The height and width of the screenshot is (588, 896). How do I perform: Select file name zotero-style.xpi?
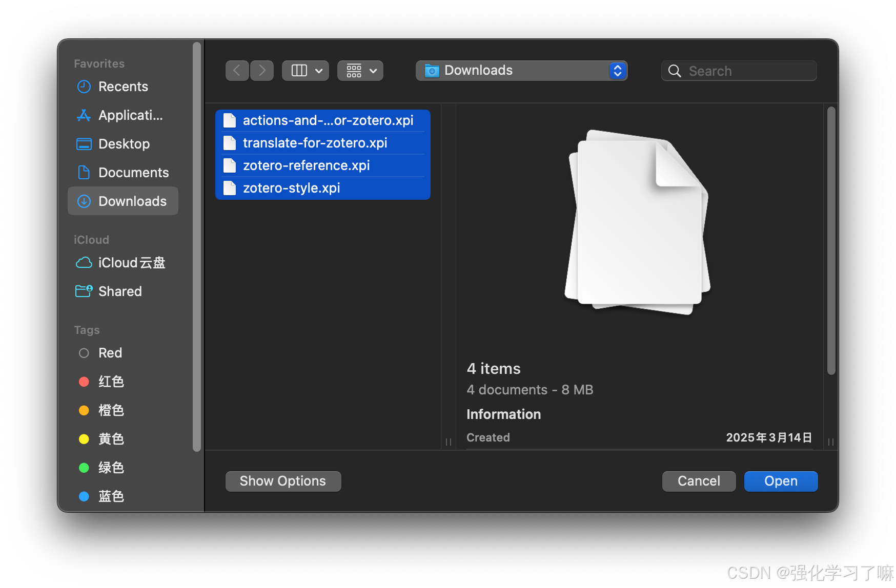pyautogui.click(x=292, y=188)
